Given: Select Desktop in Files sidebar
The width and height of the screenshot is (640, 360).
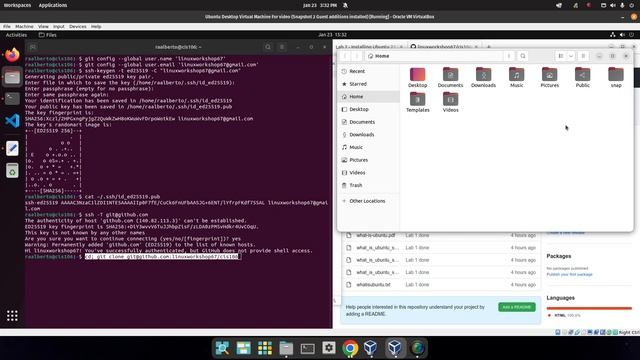Looking at the screenshot, I should coord(369,109).
